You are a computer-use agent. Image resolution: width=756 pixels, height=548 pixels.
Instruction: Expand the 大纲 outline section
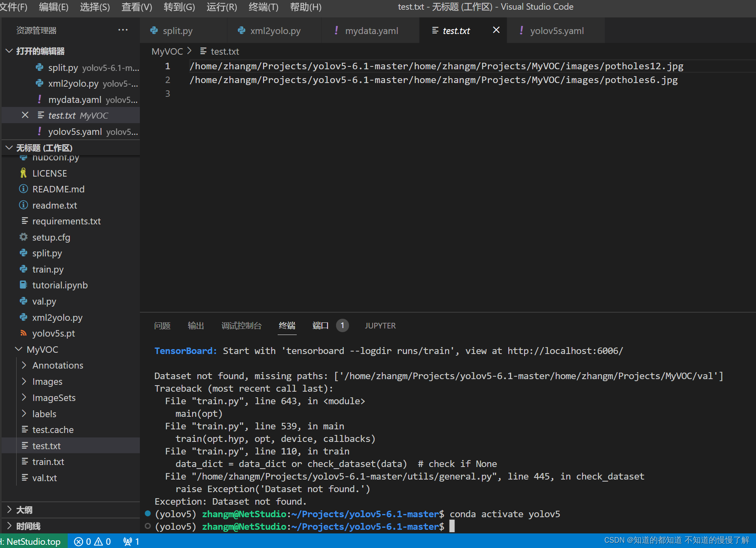pos(9,510)
